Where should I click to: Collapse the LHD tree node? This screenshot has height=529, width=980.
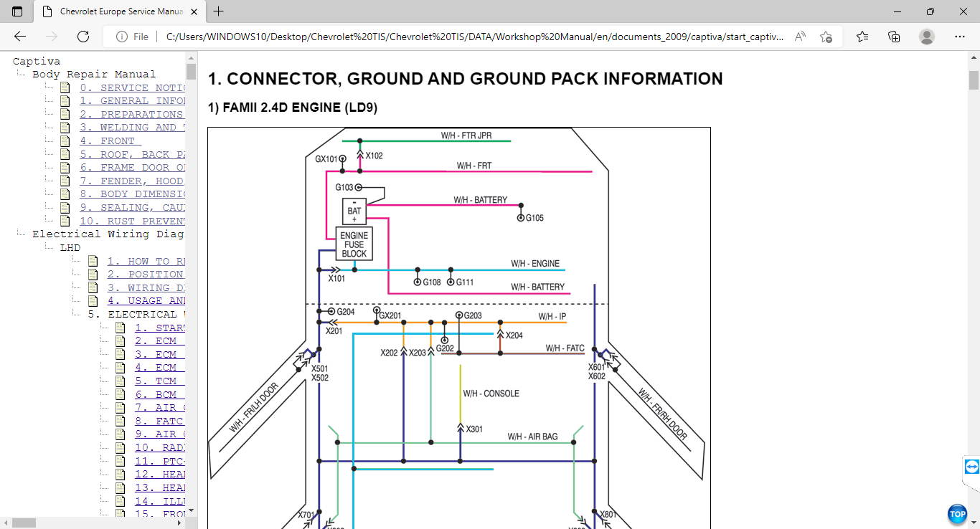tap(70, 248)
